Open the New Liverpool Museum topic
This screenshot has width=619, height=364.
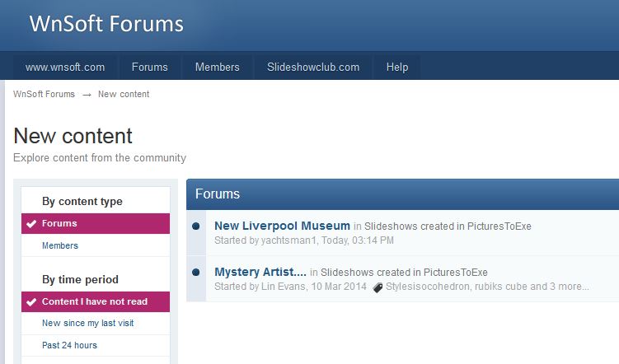click(282, 226)
